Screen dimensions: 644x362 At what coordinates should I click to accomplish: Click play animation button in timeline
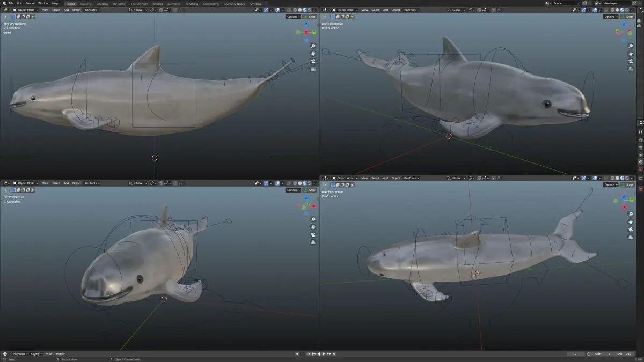(324, 354)
